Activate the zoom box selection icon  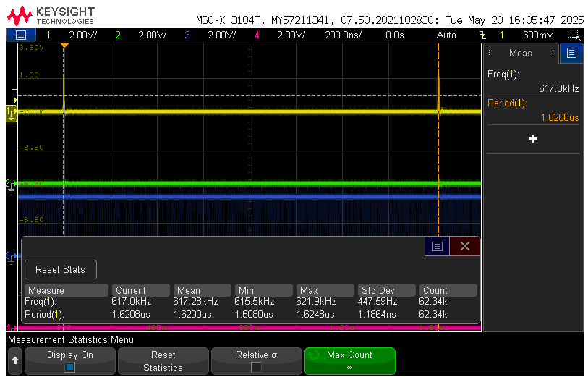pyautogui.click(x=574, y=35)
